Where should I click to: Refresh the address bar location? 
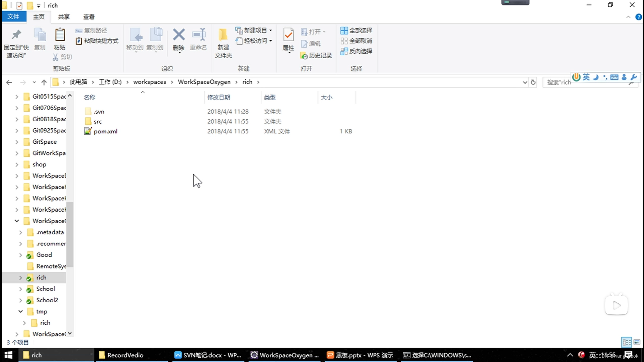coord(533,82)
